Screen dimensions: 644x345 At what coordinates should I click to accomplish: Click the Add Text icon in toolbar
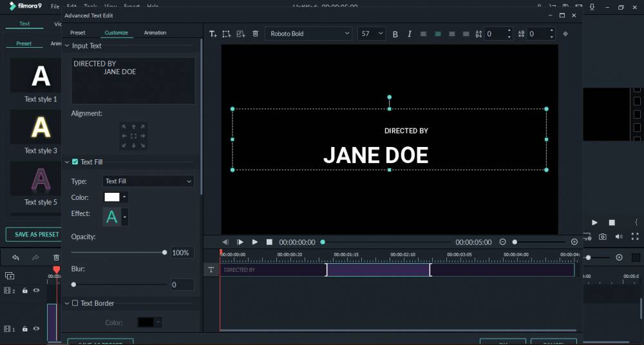pyautogui.click(x=213, y=34)
